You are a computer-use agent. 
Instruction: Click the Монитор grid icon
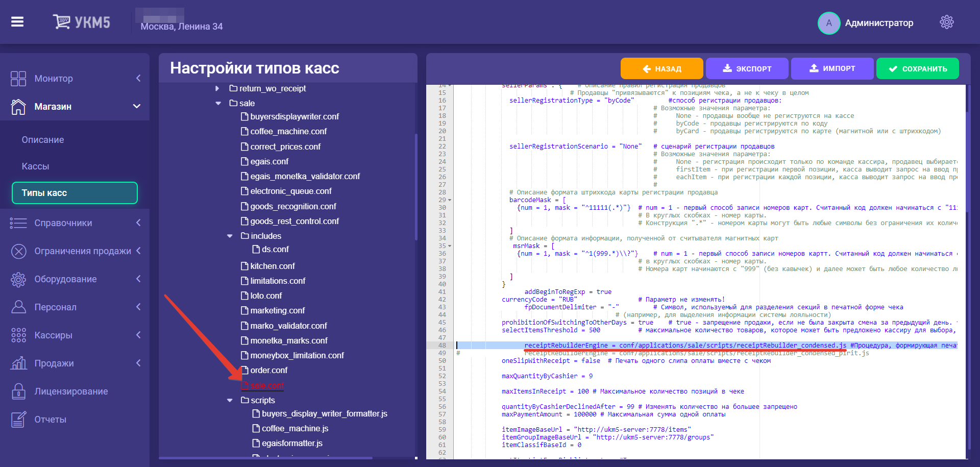tap(18, 79)
